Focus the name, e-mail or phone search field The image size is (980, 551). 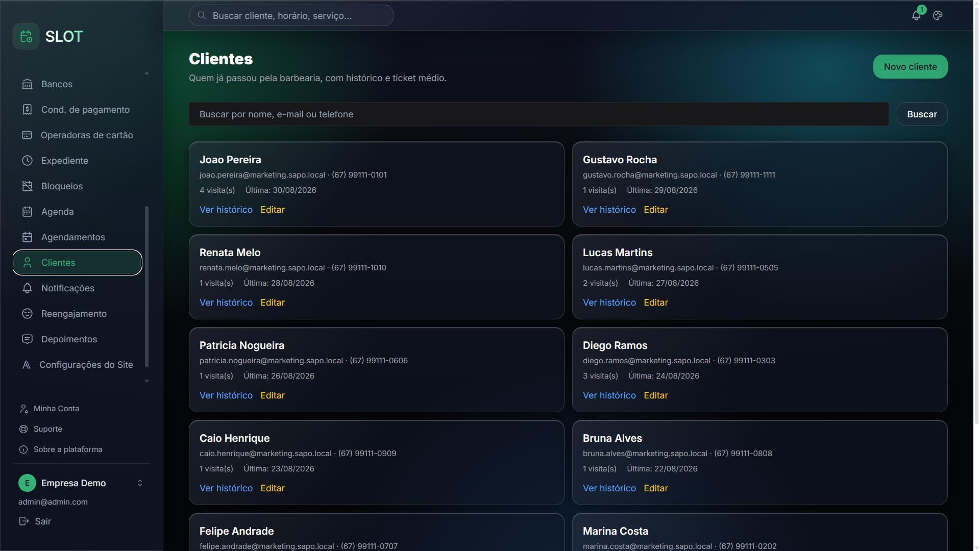pyautogui.click(x=538, y=114)
